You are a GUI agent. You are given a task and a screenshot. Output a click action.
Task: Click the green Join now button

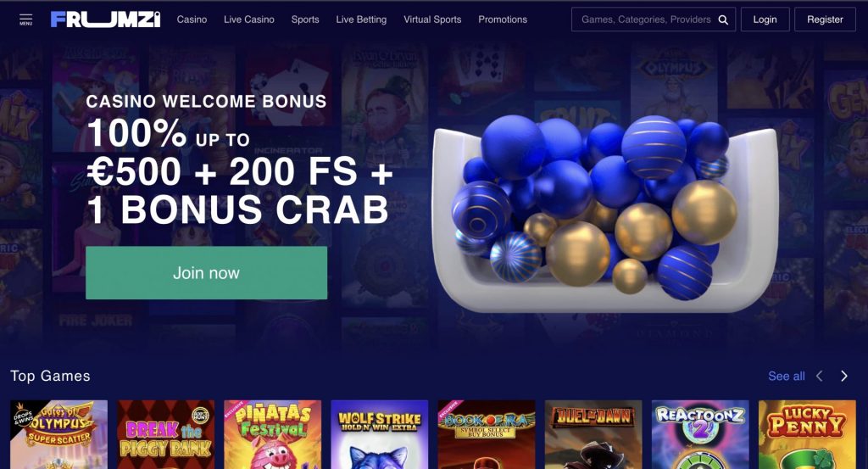(x=207, y=273)
